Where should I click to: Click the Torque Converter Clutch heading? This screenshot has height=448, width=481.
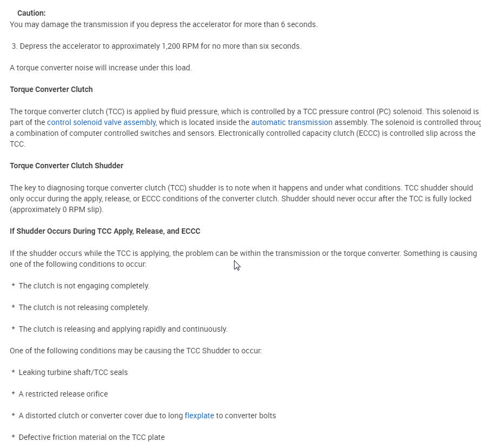coord(51,89)
